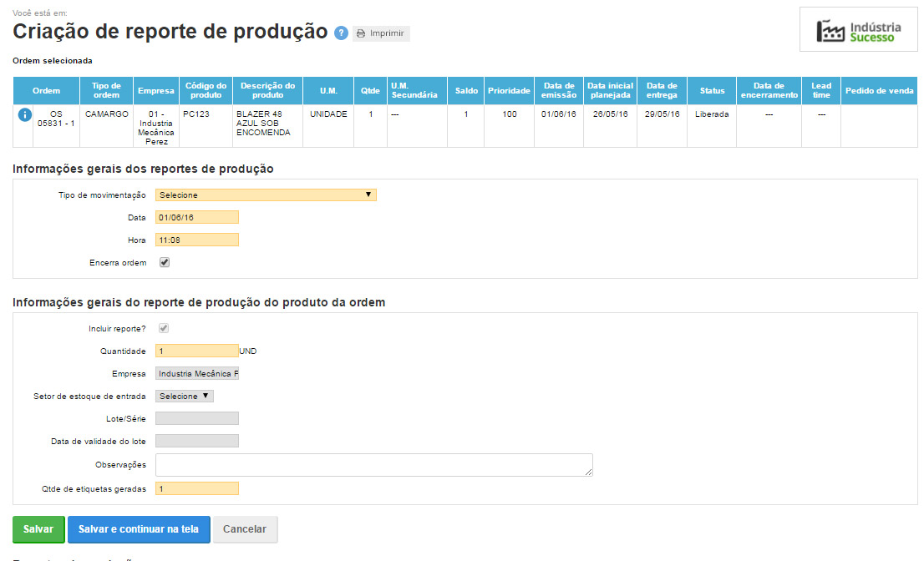Click the Lote/Série field
The image size is (924, 561).
pyautogui.click(x=197, y=419)
